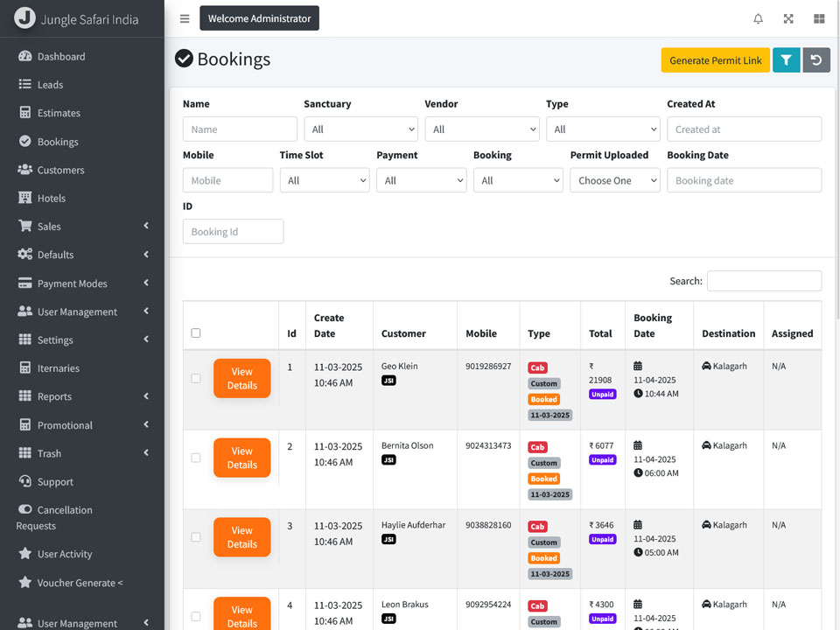Click the Booking Id input field

(x=233, y=231)
